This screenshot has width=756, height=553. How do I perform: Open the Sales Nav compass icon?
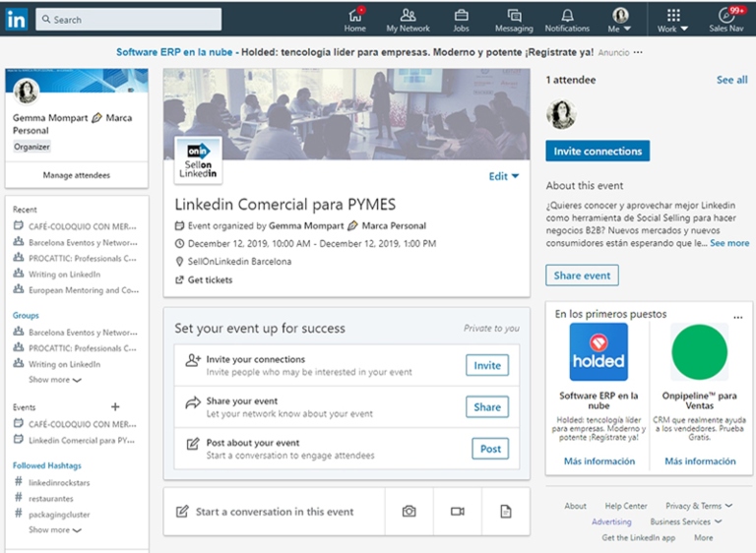(x=726, y=16)
